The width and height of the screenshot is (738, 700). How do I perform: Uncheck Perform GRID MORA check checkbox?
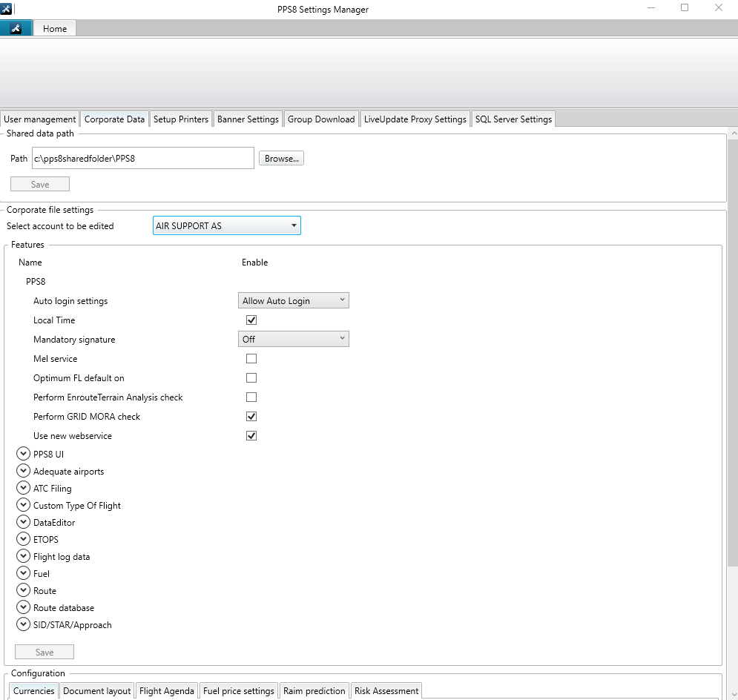click(251, 416)
